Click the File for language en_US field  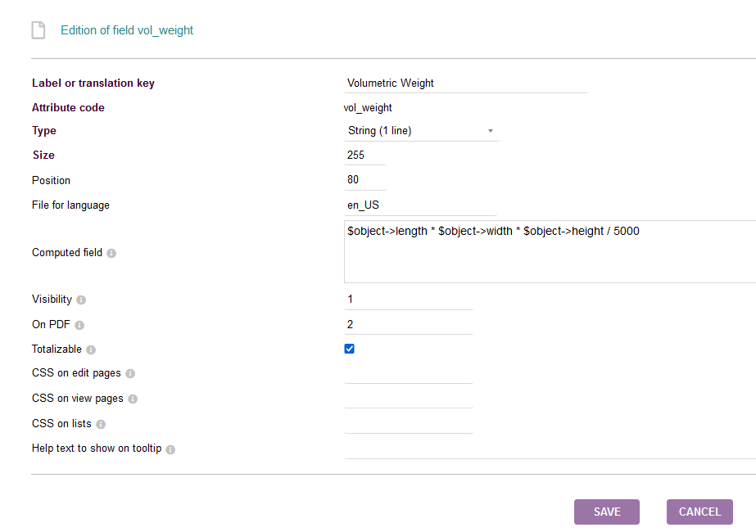[x=420, y=205]
